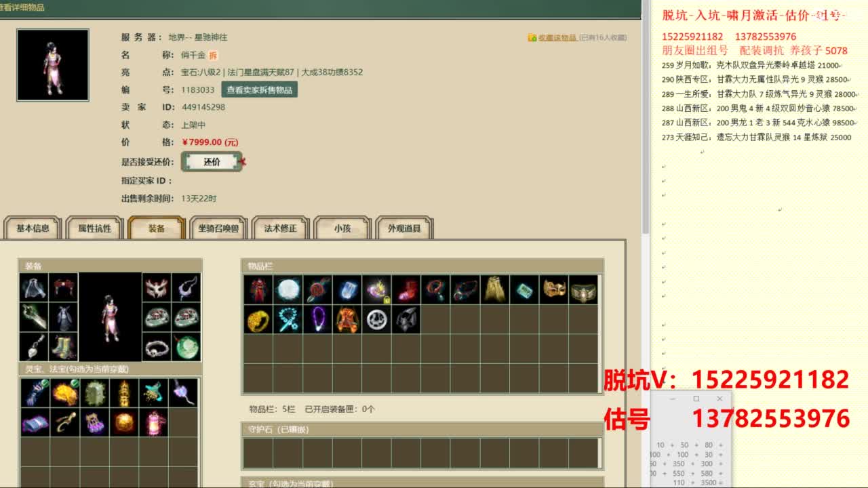The width and height of the screenshot is (868, 488).
Task: Select the cyan bead rosary item
Action: (x=288, y=319)
